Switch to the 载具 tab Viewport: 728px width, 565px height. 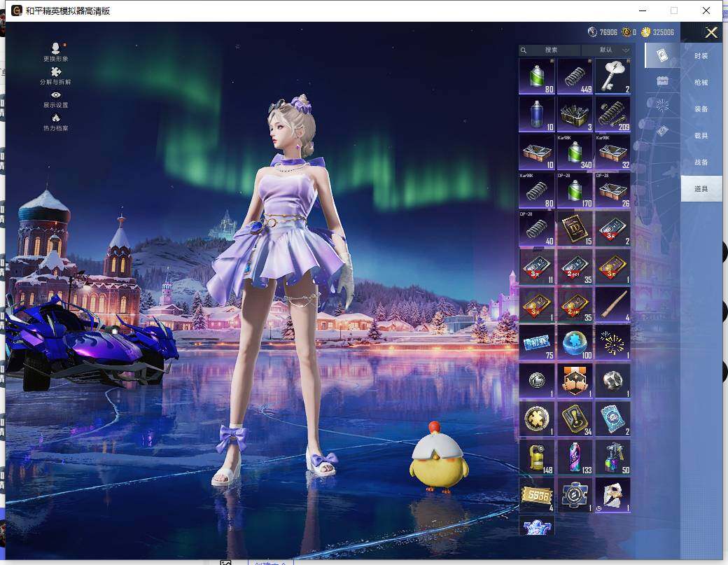[x=701, y=136]
